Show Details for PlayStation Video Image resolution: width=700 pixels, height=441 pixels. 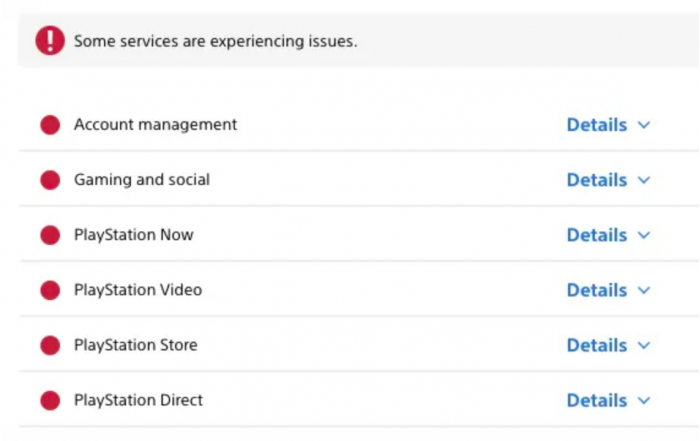597,290
